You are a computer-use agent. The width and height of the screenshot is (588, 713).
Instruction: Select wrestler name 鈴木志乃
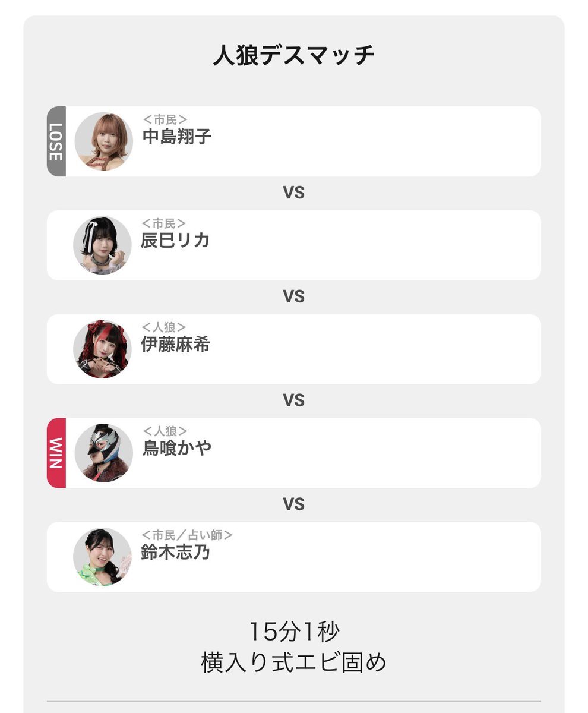[x=175, y=553]
